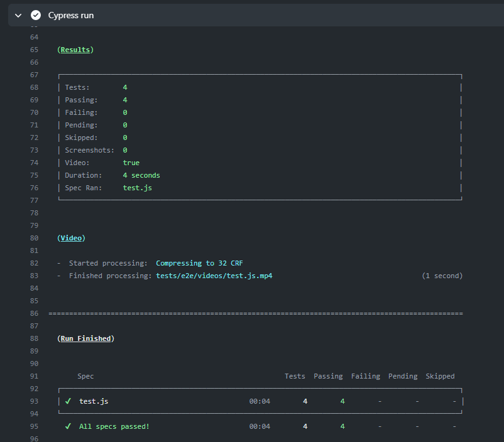
Task: Click line number 95
Action: (x=34, y=426)
